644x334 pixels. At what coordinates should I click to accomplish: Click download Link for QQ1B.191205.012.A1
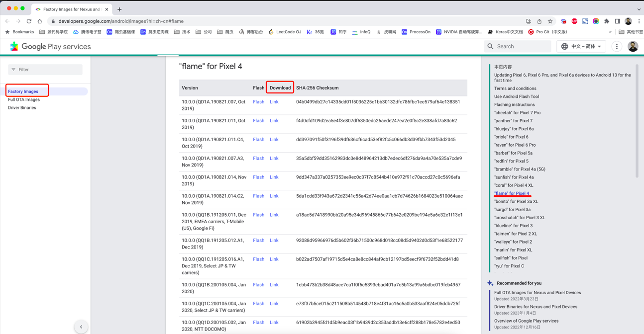click(274, 241)
